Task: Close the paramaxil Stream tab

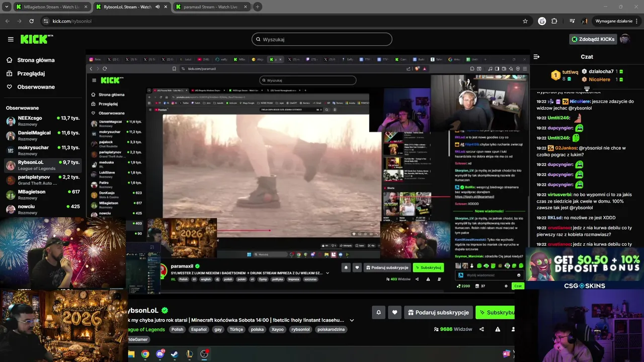Action: (x=245, y=7)
